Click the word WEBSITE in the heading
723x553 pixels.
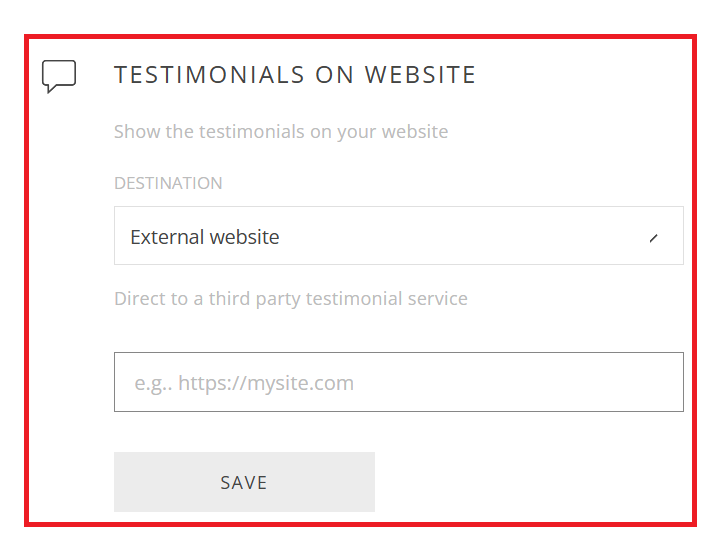point(421,75)
